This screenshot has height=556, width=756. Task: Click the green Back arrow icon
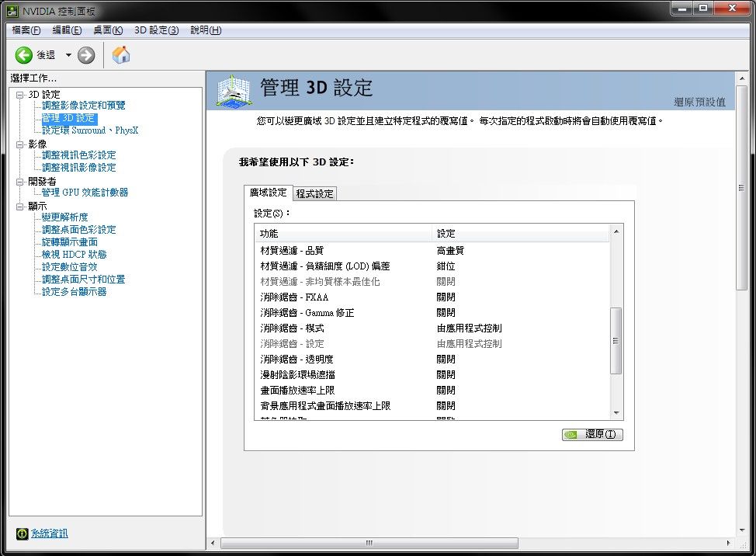click(24, 54)
